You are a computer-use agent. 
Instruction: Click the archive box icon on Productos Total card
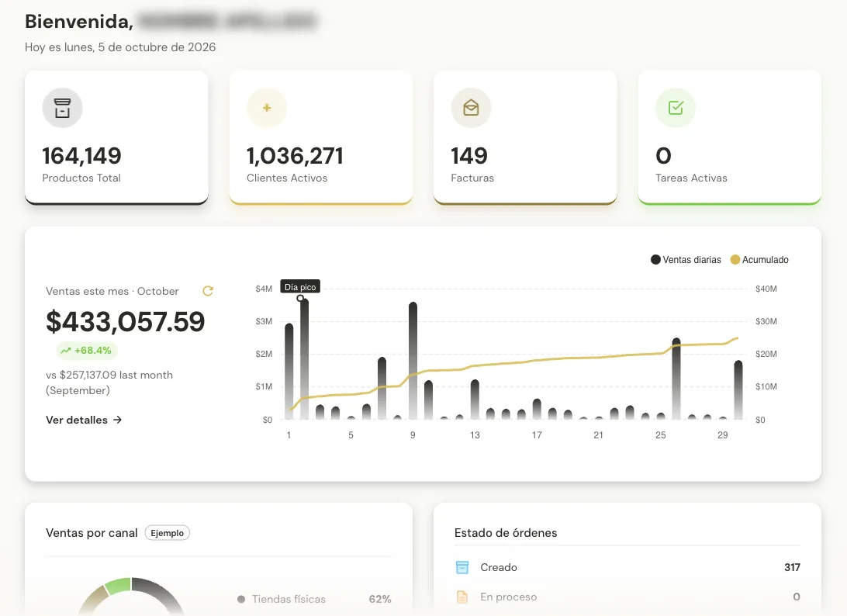[x=62, y=108]
